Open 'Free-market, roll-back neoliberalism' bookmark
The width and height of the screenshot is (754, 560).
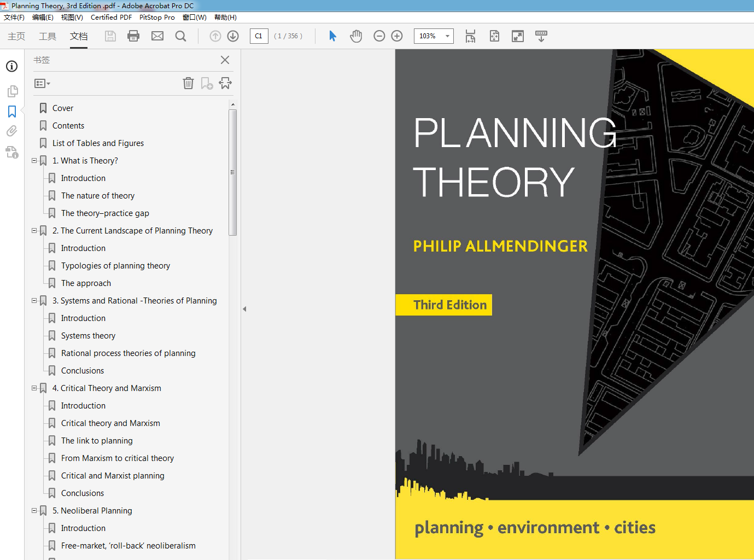pos(128,546)
